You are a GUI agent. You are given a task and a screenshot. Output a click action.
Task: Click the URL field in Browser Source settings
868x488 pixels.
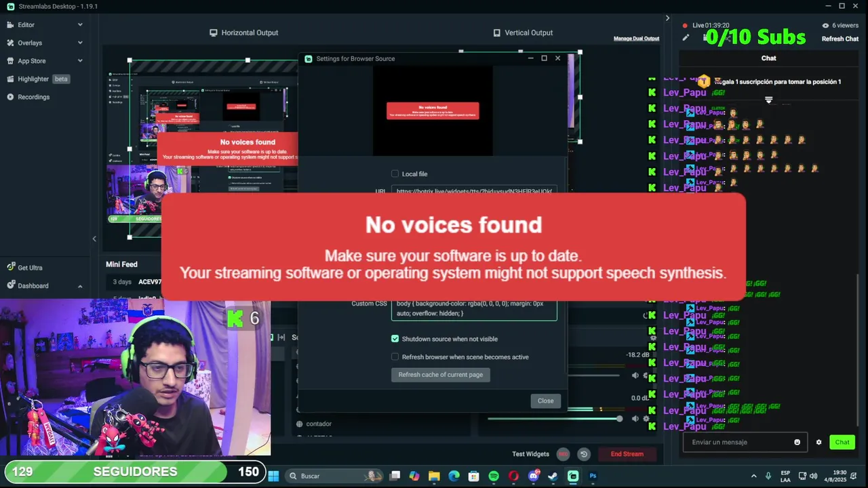(474, 191)
